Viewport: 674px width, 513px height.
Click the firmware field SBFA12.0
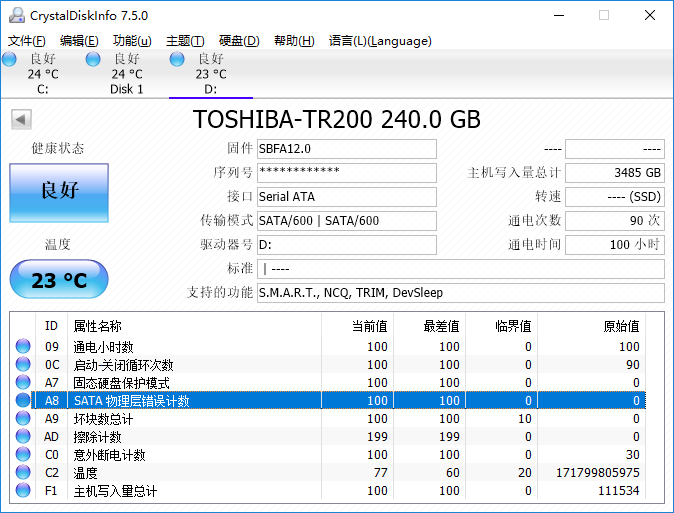(x=347, y=149)
